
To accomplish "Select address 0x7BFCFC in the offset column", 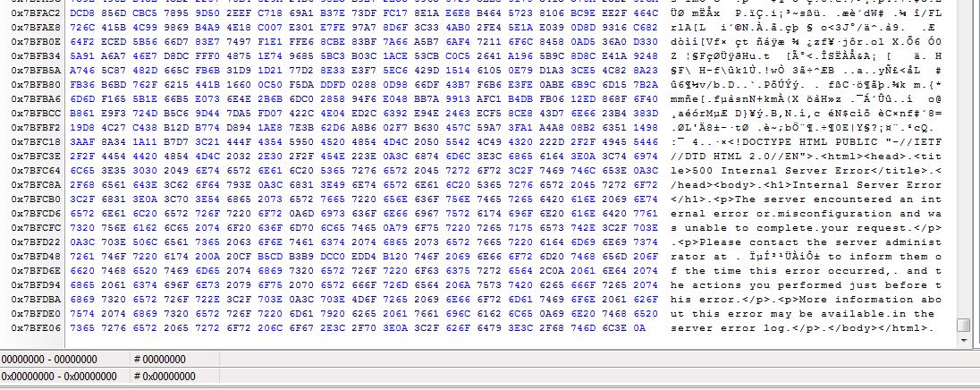I will (36, 227).
